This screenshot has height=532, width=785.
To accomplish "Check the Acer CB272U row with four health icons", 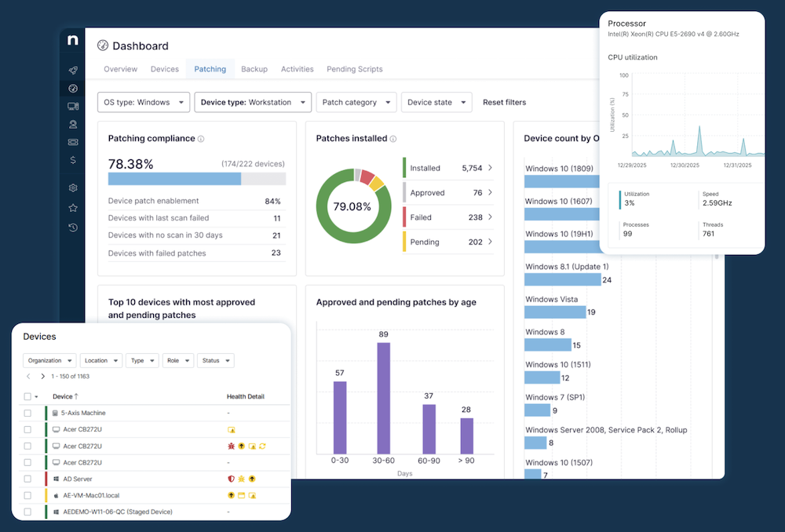I will coord(27,446).
